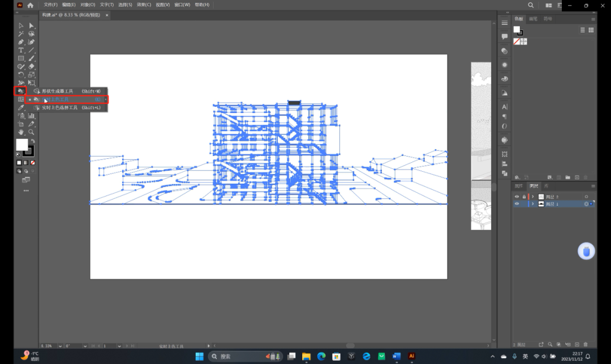Toggle visibility eye of 图层 2
611x364 pixels.
[x=517, y=197]
